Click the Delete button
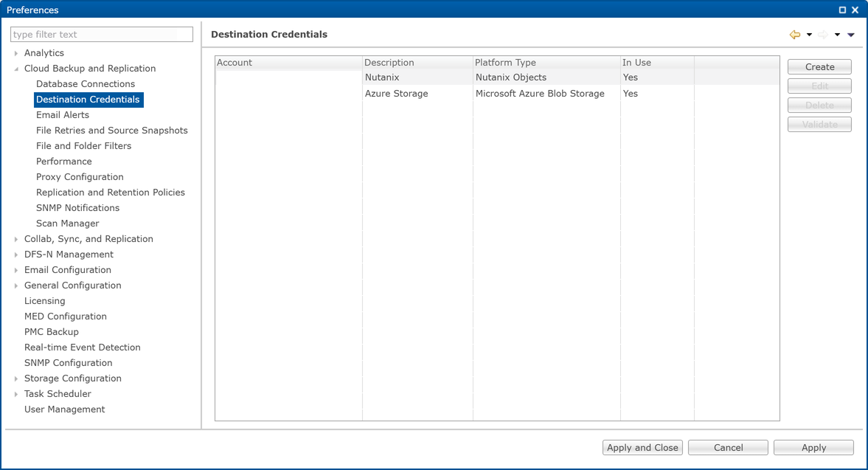The width and height of the screenshot is (868, 470). coord(819,106)
